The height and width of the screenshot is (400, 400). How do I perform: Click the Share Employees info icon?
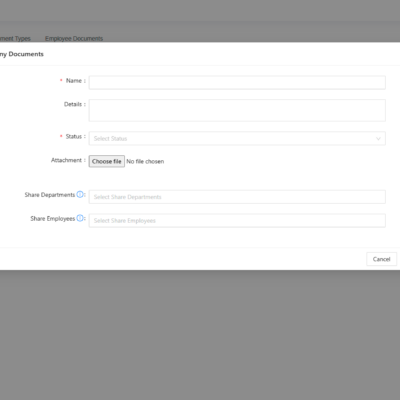click(80, 218)
